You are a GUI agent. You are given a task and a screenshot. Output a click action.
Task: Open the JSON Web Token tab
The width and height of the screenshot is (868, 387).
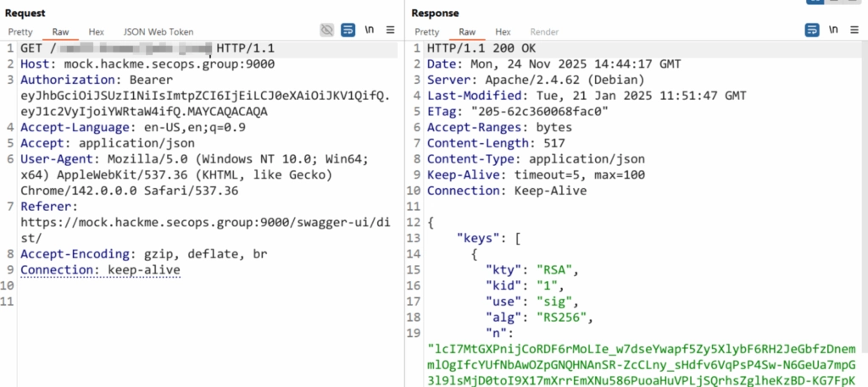point(159,31)
